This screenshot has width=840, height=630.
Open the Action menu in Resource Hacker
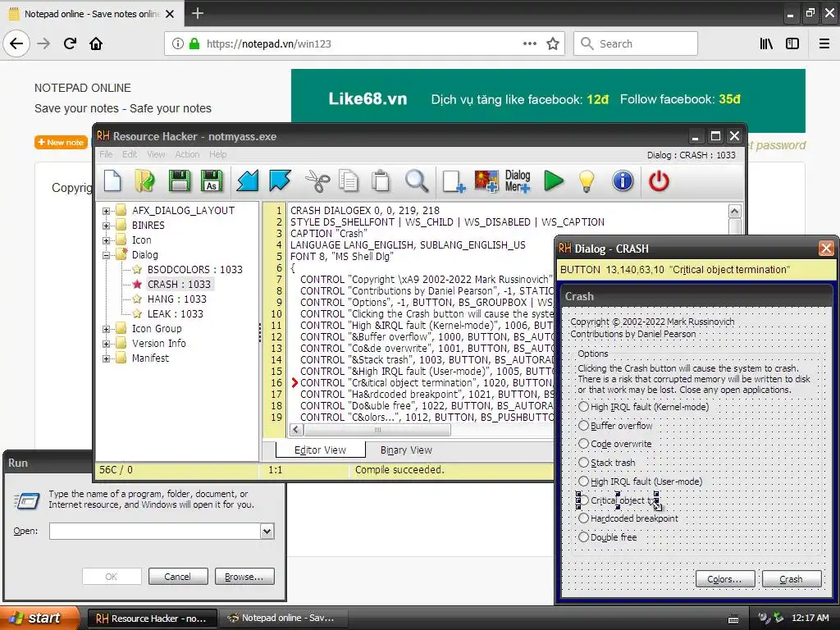tap(187, 154)
